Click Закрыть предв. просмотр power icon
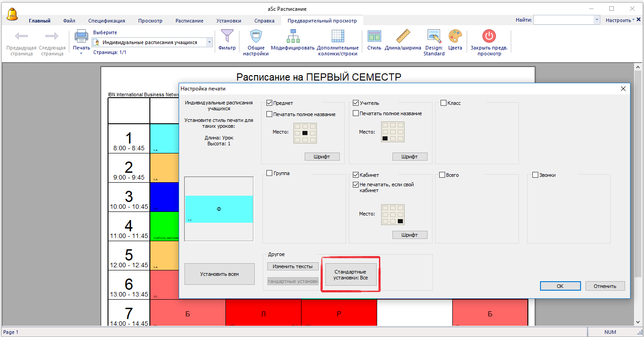This screenshot has height=337, width=644. point(489,37)
